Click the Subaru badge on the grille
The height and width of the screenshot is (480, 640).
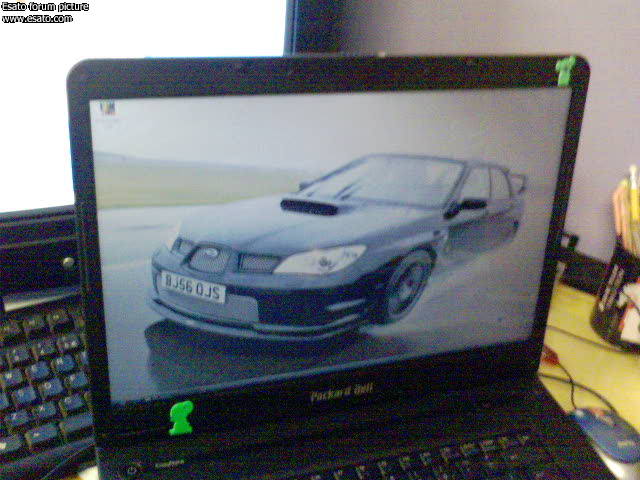click(x=209, y=251)
